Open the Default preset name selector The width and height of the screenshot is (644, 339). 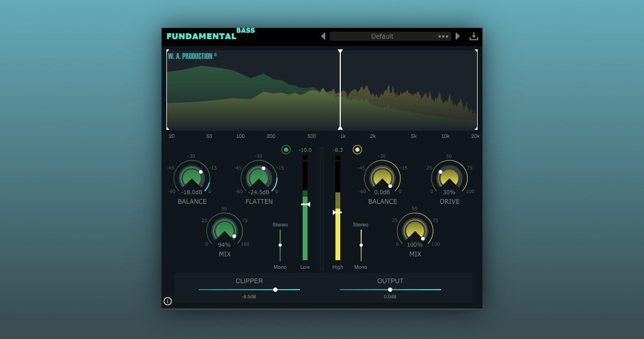[x=382, y=36]
